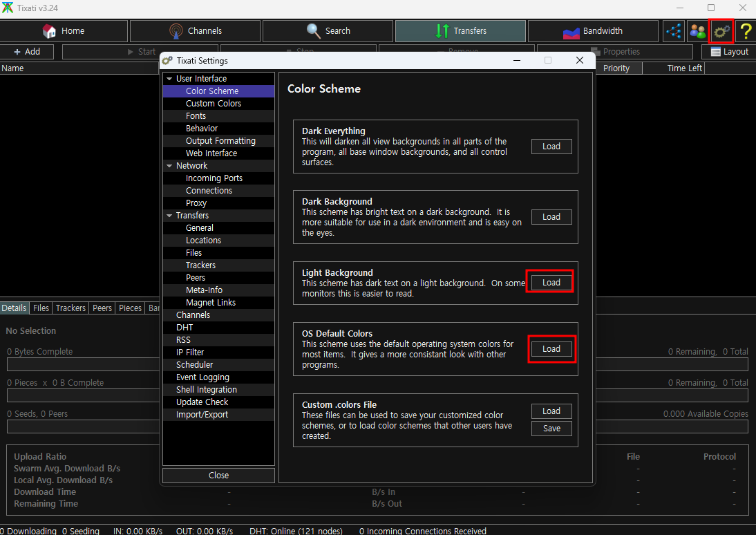The image size is (756, 535).
Task: Close the Tixati Settings dialog
Action: pyautogui.click(x=218, y=475)
